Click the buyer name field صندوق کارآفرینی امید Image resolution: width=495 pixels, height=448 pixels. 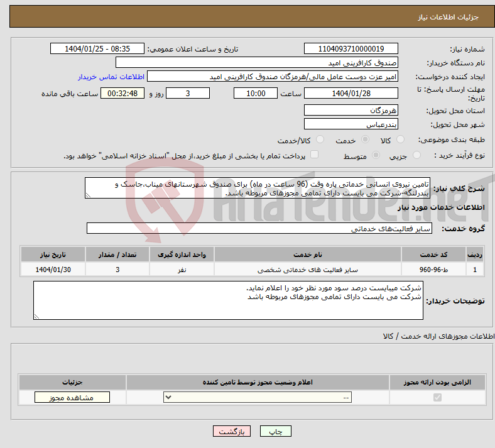tap(257, 62)
